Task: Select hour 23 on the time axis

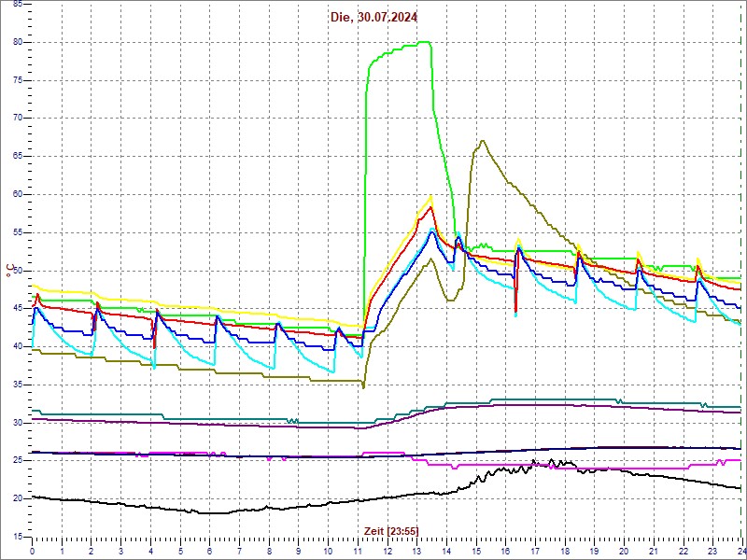Action: point(712,551)
